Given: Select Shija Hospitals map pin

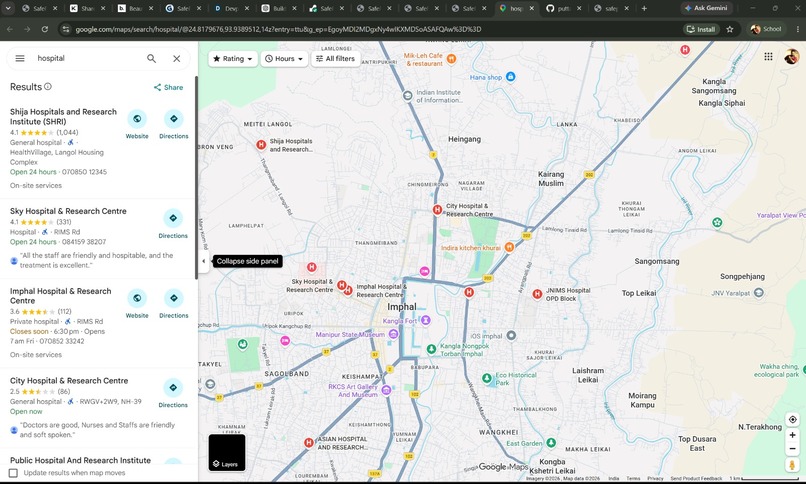Looking at the screenshot, I should (261, 145).
